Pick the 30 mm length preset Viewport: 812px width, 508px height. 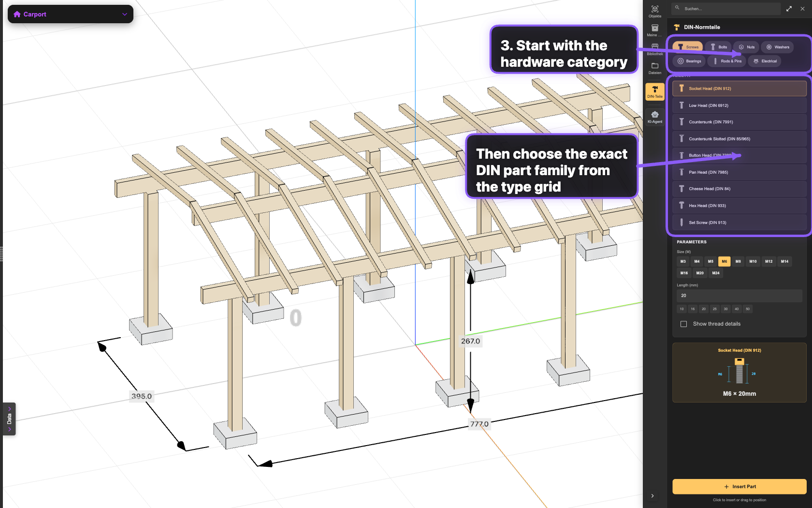click(725, 309)
